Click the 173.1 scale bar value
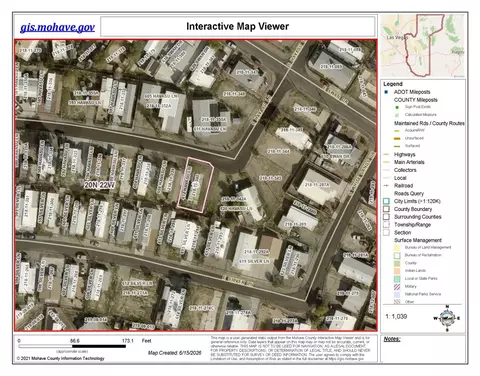Image resolution: width=480 pixels, height=376 pixels. tap(128, 341)
